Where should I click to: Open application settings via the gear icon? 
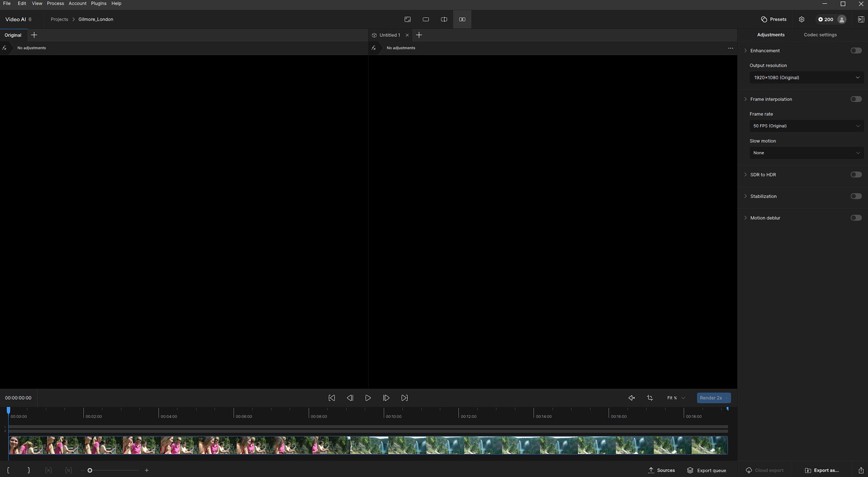[801, 19]
